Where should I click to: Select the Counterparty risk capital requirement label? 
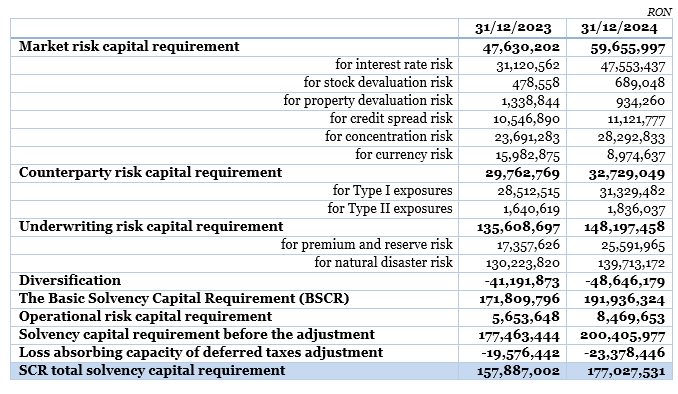coord(150,173)
